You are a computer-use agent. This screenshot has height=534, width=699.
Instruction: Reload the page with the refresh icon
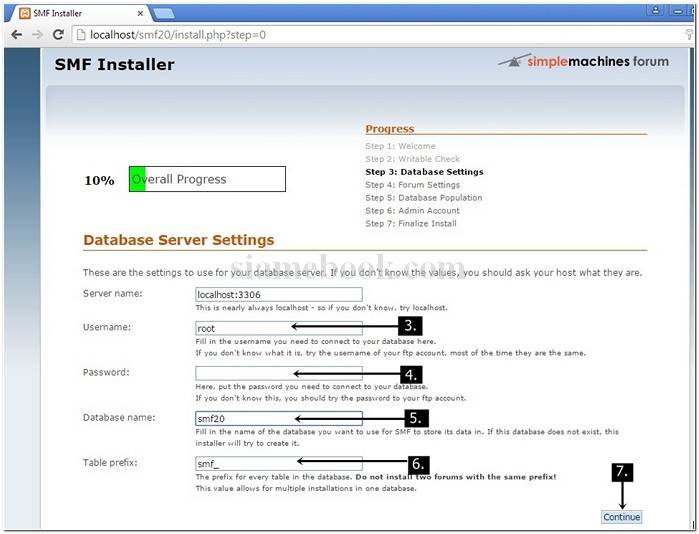[58, 34]
